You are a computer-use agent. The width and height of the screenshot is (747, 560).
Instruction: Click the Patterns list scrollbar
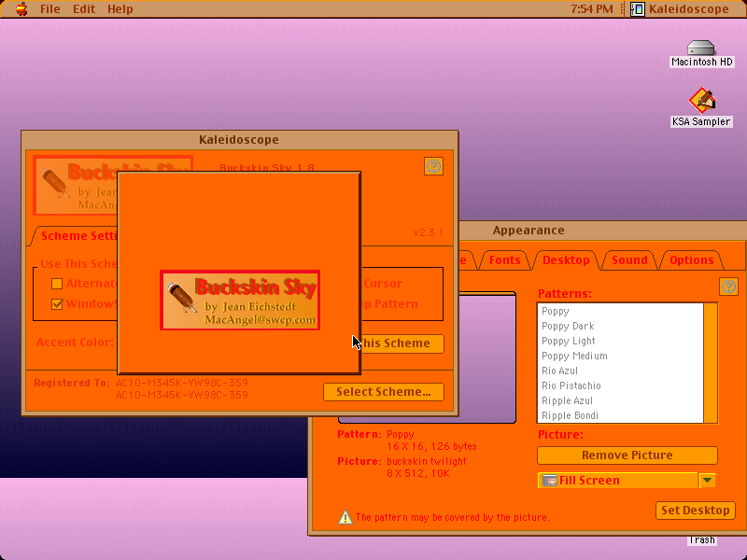point(711,363)
